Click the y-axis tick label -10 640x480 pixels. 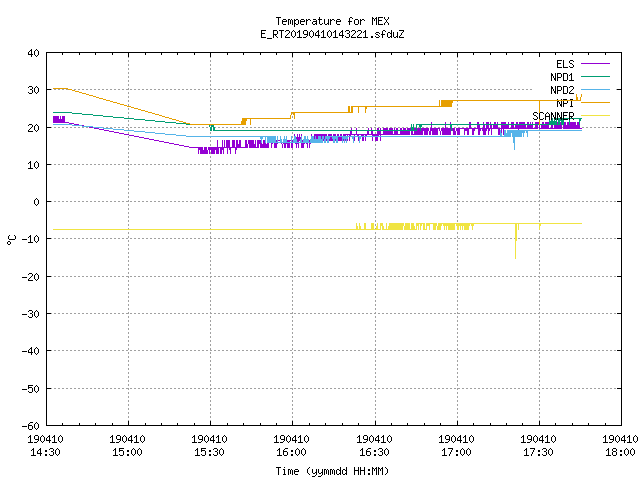tap(31, 239)
